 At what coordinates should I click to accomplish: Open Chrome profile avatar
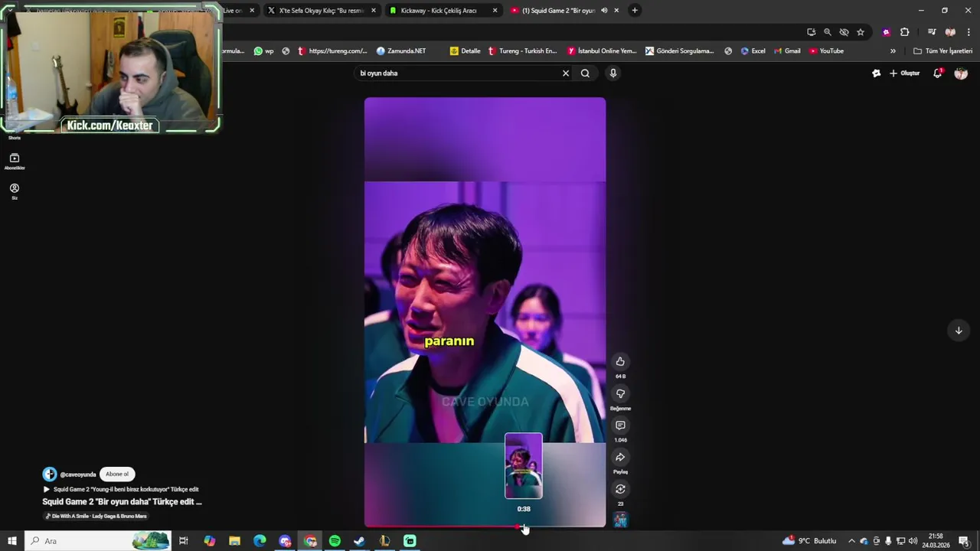[x=950, y=32]
